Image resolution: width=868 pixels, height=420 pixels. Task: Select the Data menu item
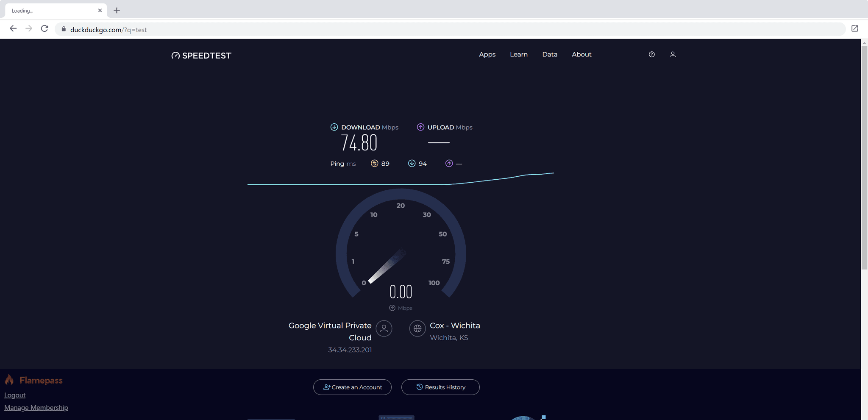[x=550, y=54]
